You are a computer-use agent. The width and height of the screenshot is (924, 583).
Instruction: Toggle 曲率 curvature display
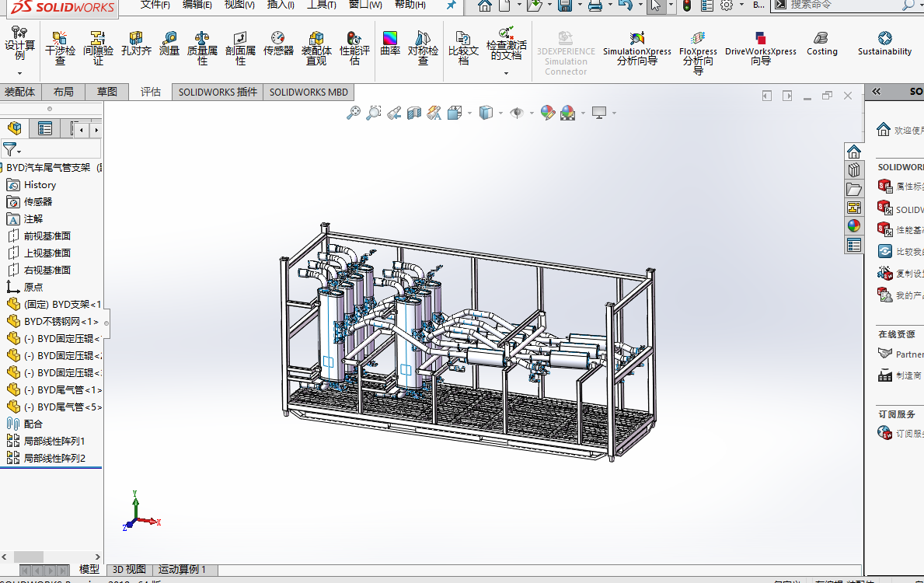tap(390, 44)
